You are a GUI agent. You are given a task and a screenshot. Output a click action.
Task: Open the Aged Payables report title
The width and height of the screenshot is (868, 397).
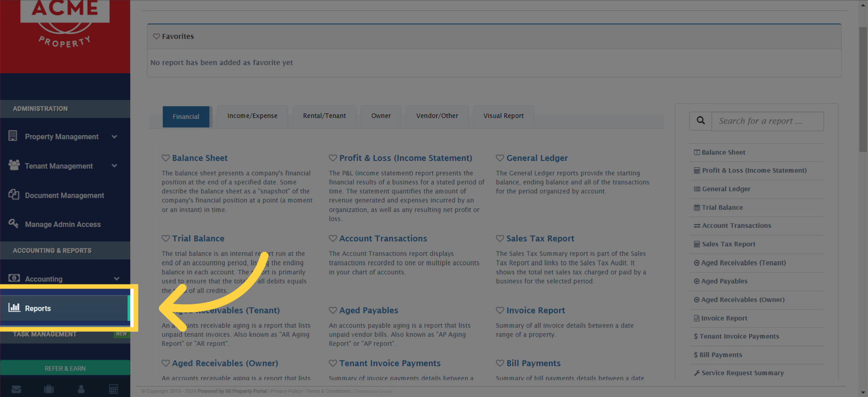[369, 310]
